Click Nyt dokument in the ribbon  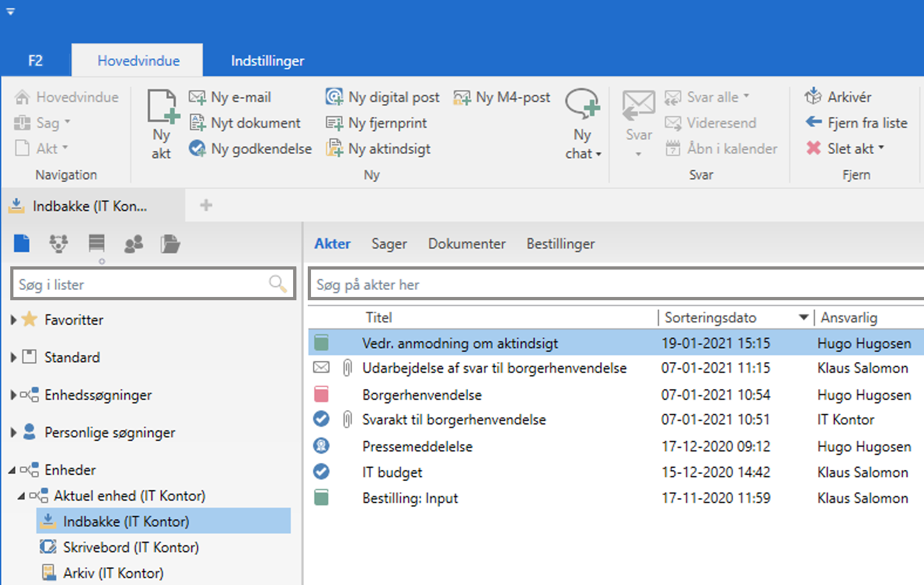[x=245, y=123]
